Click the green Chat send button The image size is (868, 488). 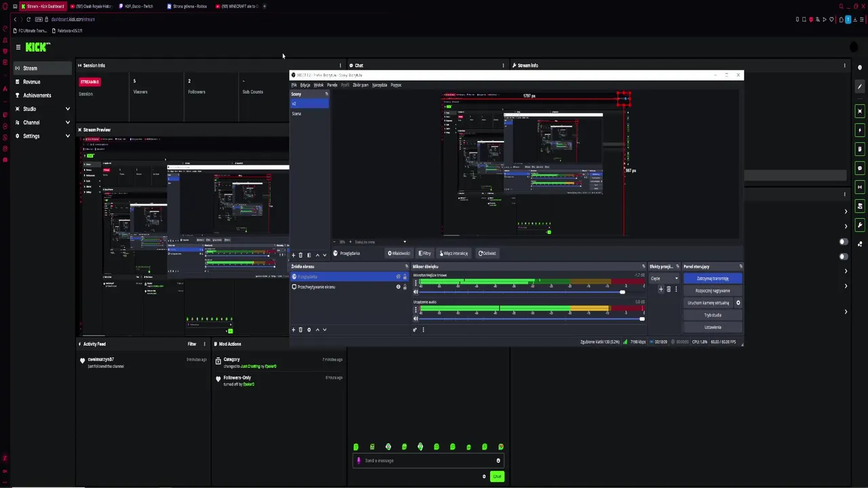(497, 476)
